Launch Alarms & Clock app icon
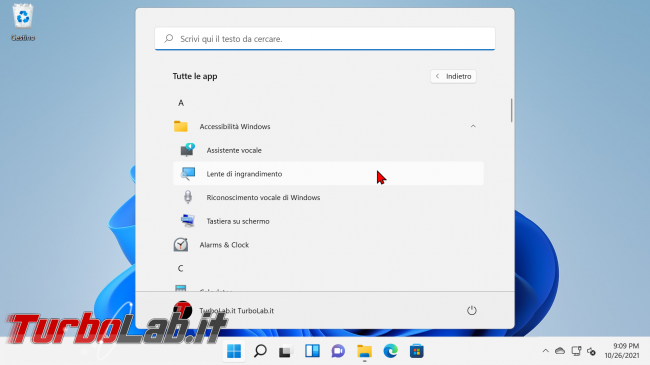Screen dimensions: 650x365 [x=181, y=245]
